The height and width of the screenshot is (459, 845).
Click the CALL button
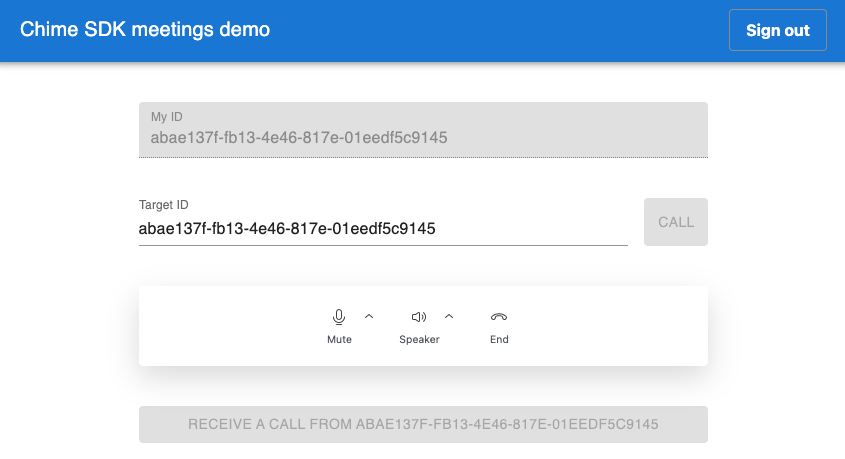(676, 222)
